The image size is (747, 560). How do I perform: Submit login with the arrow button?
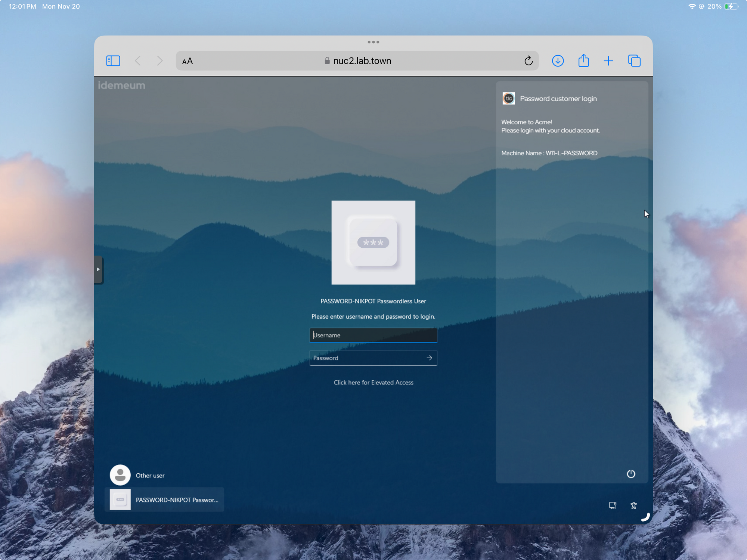(429, 358)
